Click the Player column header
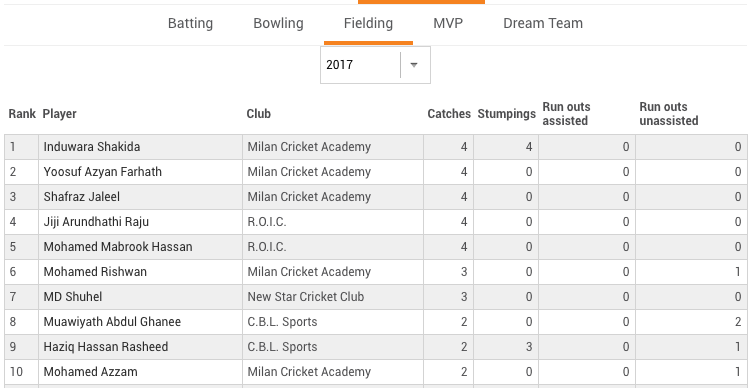Viewport: 753px width, 388px height. [x=60, y=114]
